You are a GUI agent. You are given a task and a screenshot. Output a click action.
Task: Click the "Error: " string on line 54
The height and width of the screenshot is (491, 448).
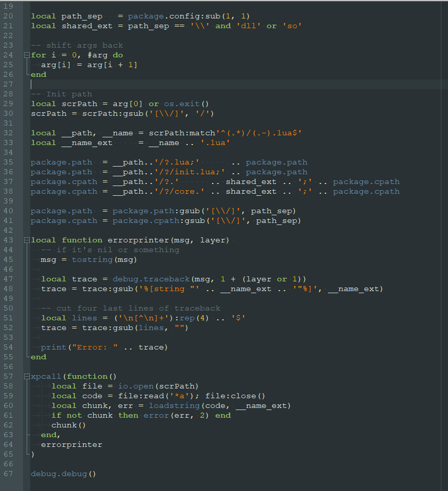click(x=95, y=347)
